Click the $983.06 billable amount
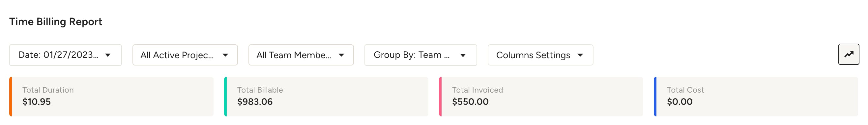 255,102
